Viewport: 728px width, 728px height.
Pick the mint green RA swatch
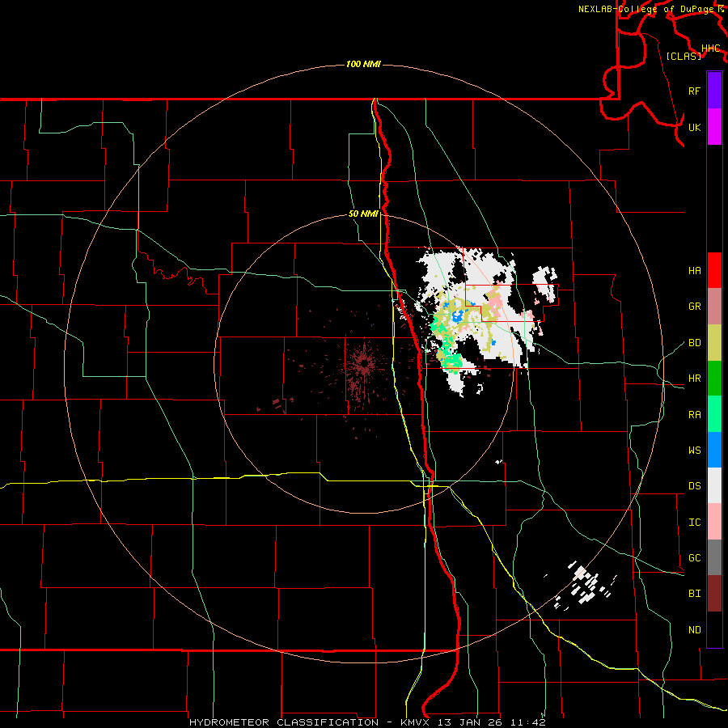click(x=714, y=414)
